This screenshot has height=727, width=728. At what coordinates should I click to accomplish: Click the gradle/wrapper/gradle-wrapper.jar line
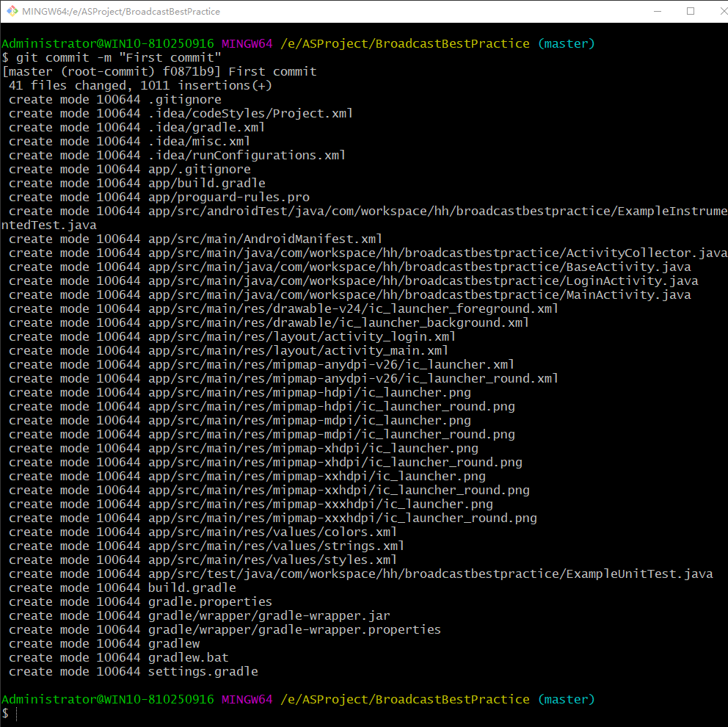tap(199, 615)
